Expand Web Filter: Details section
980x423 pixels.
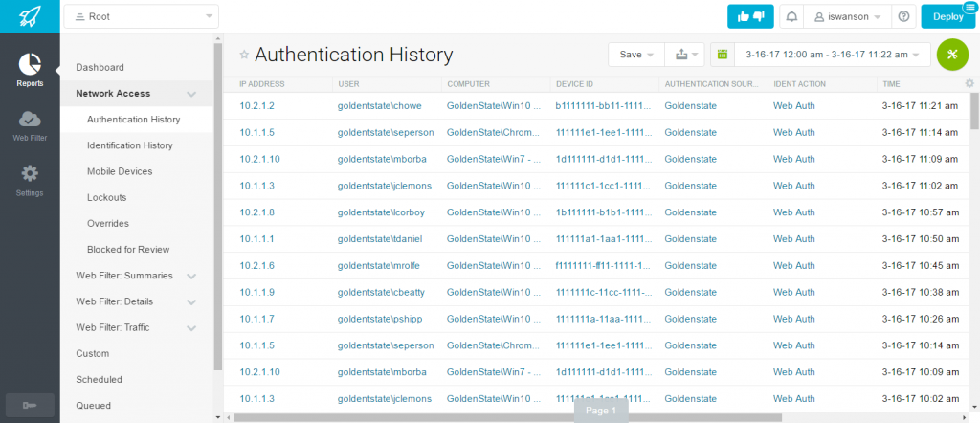pyautogui.click(x=191, y=301)
